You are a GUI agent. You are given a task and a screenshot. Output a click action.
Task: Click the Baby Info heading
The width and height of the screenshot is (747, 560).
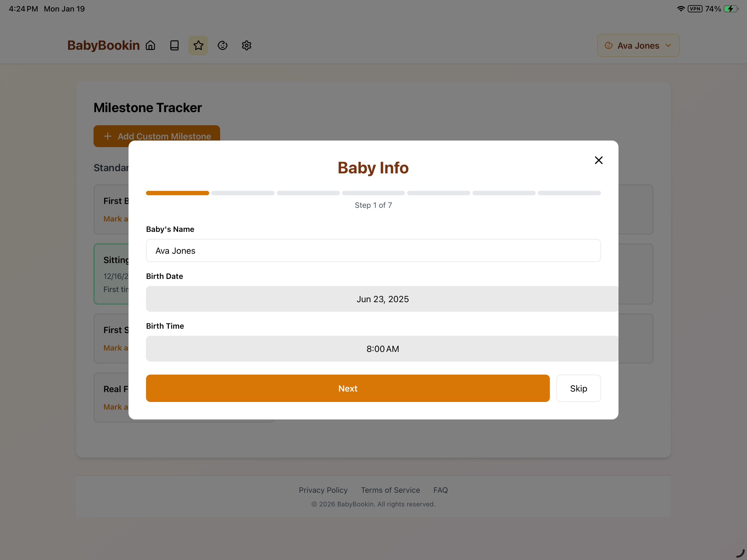click(x=373, y=168)
